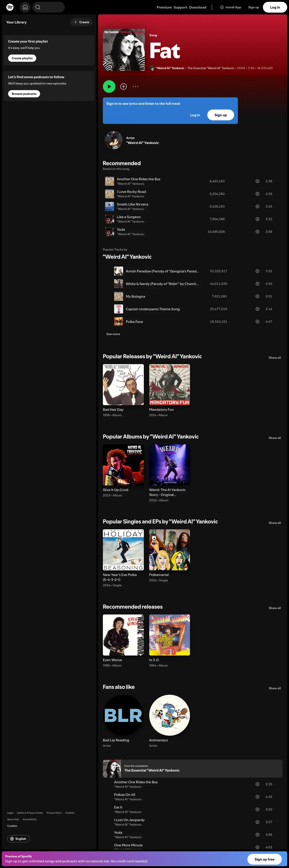Open Privacy Policy footer link
The height and width of the screenshot is (868, 289).
pos(54,813)
